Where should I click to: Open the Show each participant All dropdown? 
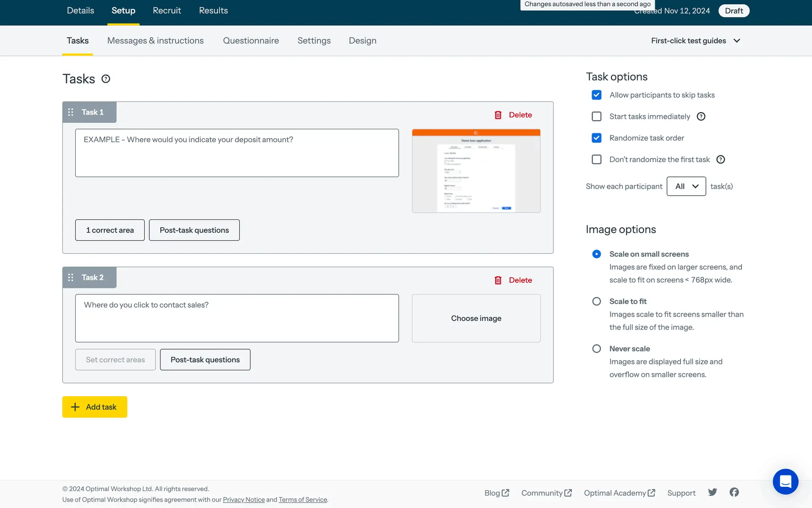pos(686,186)
